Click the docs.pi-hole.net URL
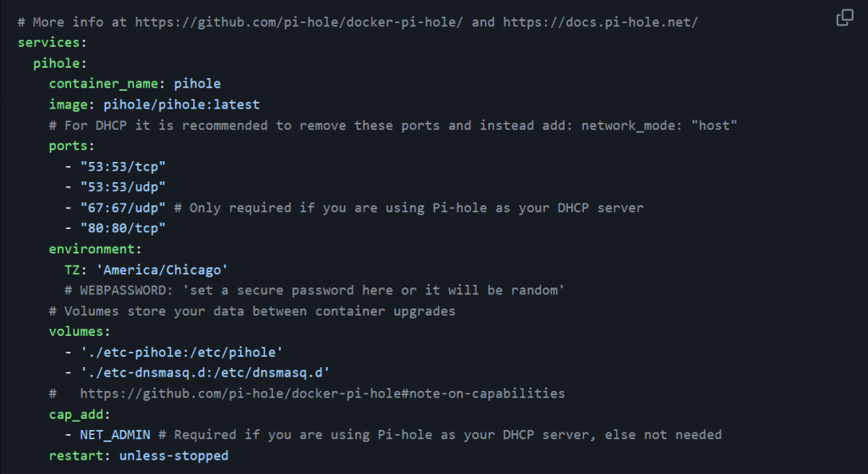The height and width of the screenshot is (474, 868). point(600,22)
